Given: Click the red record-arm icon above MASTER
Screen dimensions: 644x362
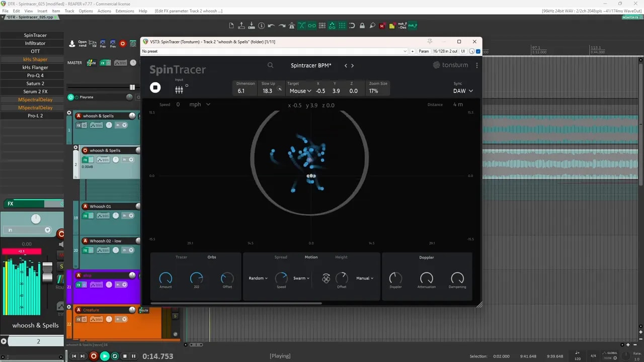Looking at the screenshot, I should [x=123, y=44].
